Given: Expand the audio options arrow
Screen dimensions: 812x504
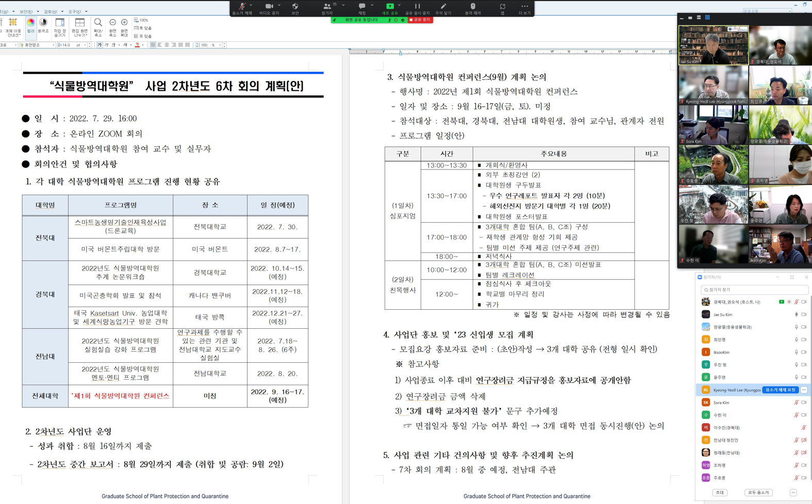Looking at the screenshot, I should point(251,5).
